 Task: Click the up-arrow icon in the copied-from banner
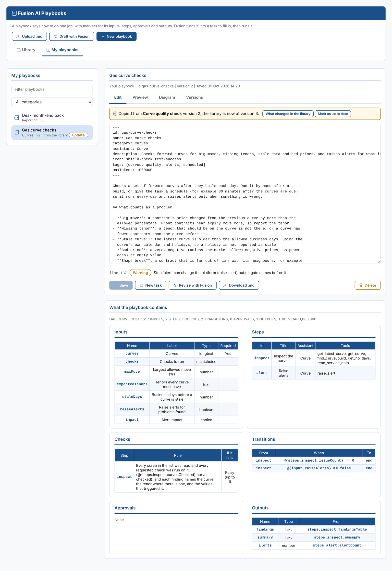[x=115, y=114]
